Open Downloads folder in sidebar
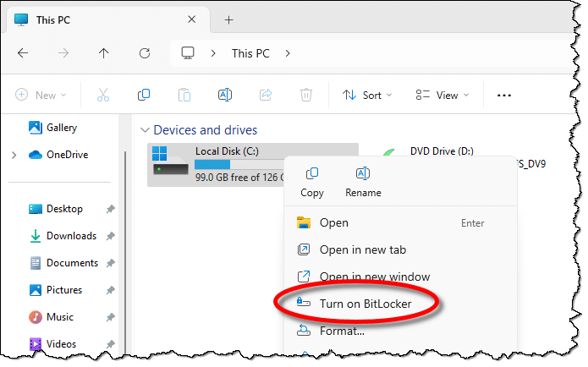 [71, 236]
